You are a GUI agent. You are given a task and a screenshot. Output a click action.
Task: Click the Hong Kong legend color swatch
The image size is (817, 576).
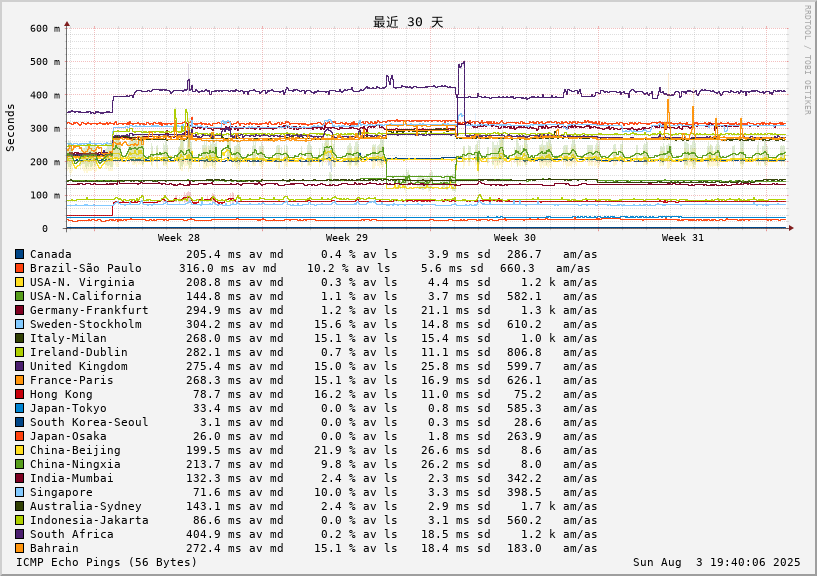(x=19, y=395)
